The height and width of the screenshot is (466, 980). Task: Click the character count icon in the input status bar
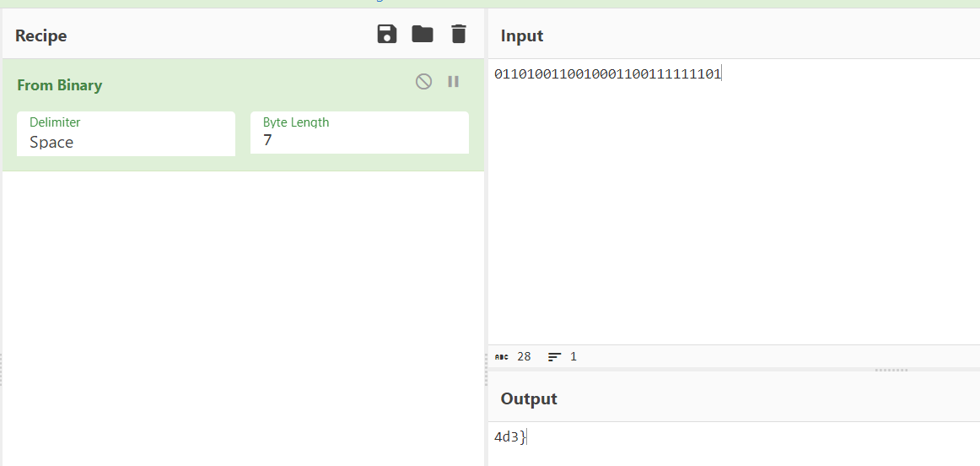[502, 357]
